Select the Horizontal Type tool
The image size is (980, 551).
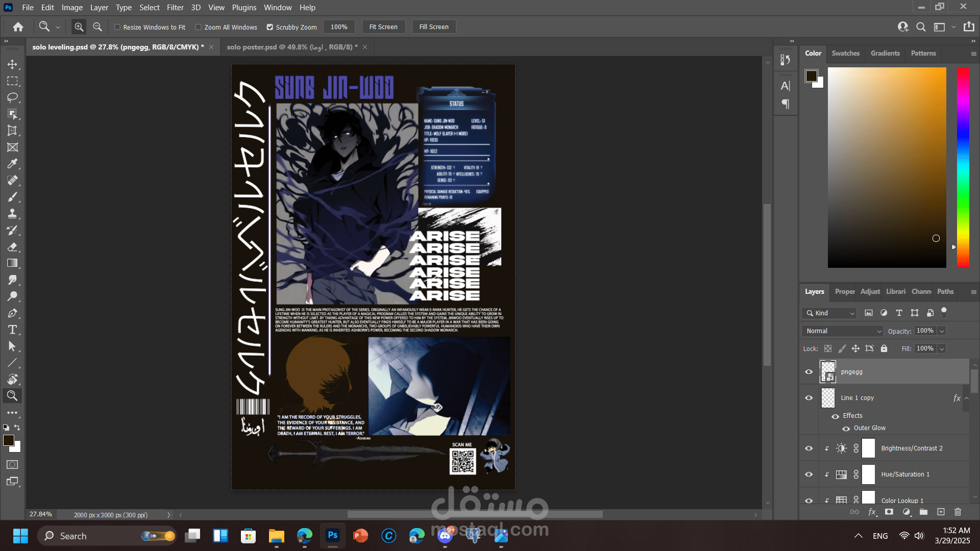[x=12, y=330]
